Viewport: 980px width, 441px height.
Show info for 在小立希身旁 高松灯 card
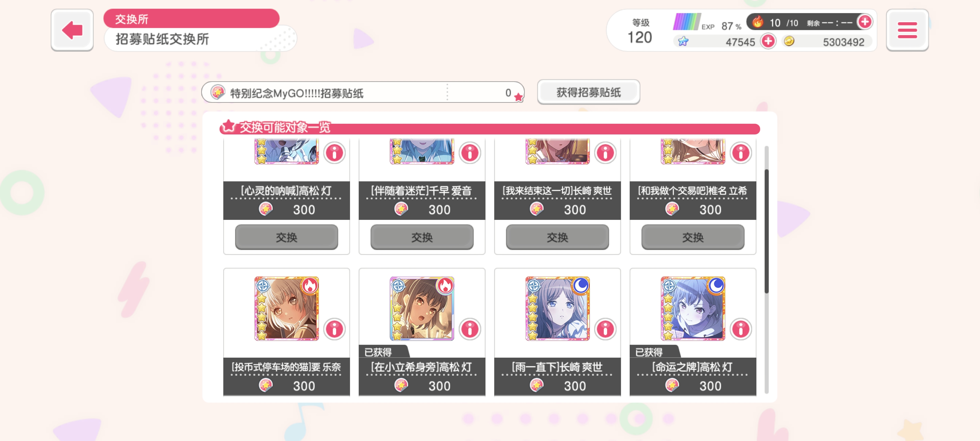[x=470, y=329]
